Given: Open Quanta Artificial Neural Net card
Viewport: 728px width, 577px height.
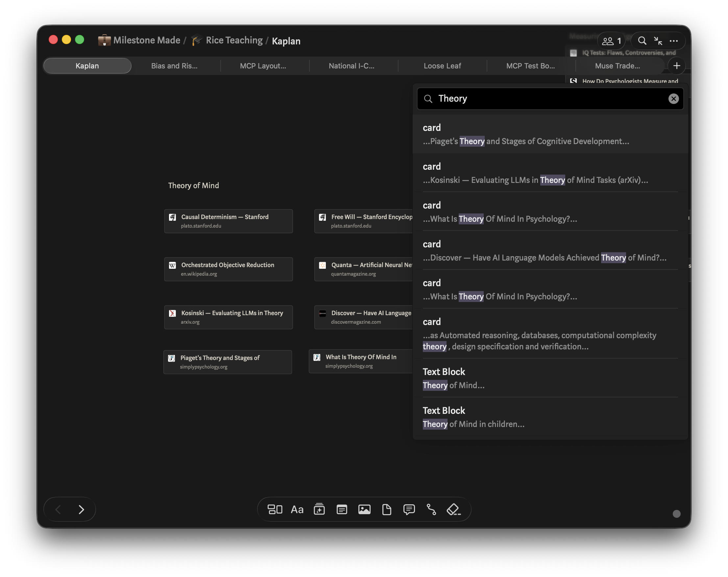Looking at the screenshot, I should pyautogui.click(x=363, y=269).
